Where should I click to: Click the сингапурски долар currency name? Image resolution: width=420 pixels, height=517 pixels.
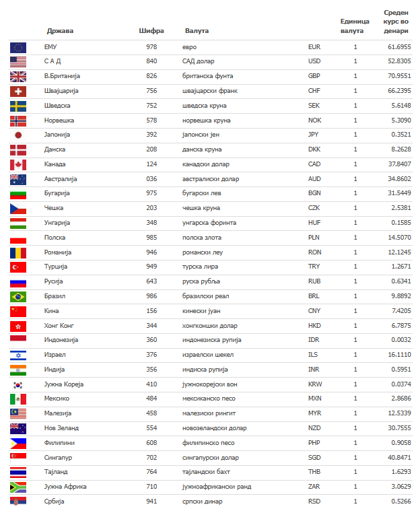point(211,458)
